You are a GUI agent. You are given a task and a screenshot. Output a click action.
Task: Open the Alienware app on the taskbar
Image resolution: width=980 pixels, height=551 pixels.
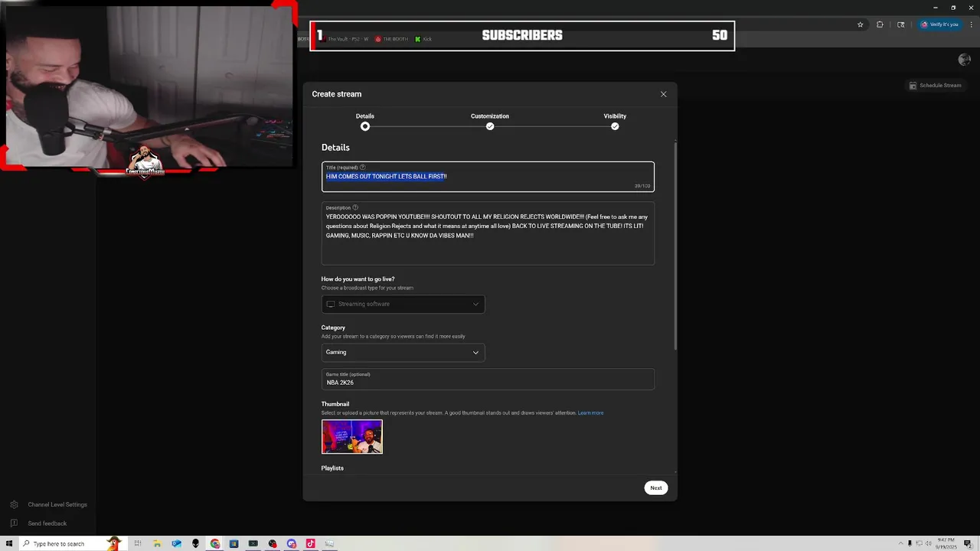click(195, 543)
